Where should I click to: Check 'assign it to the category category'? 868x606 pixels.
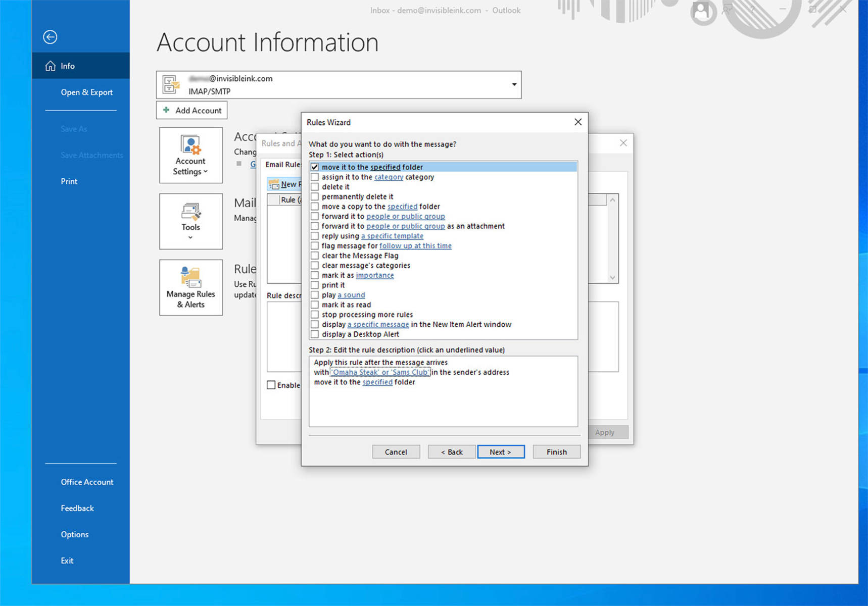click(315, 177)
